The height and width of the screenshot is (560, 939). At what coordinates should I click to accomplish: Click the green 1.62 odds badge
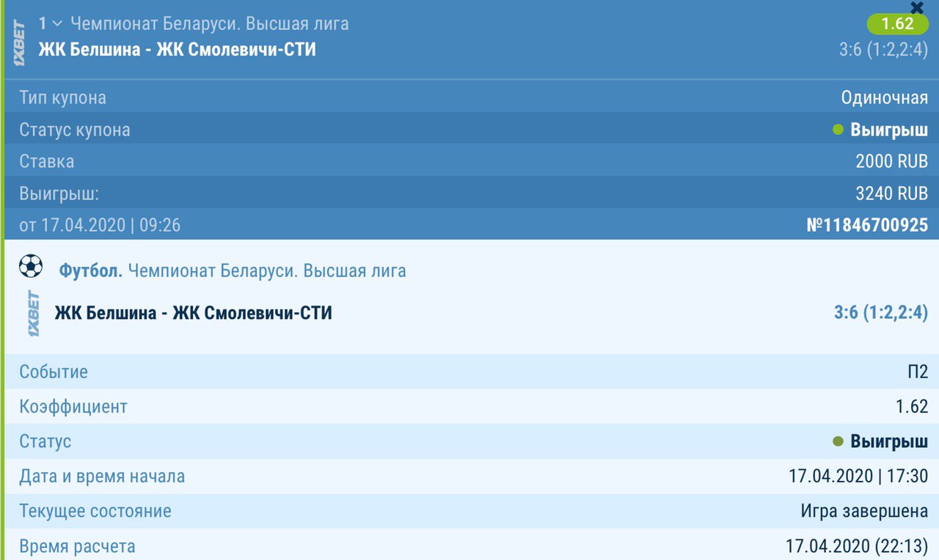pos(896,23)
